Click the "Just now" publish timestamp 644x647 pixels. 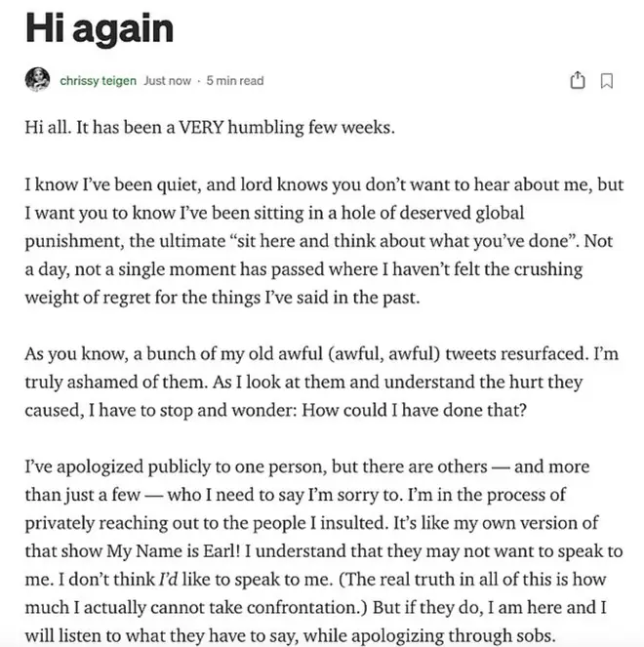[167, 80]
